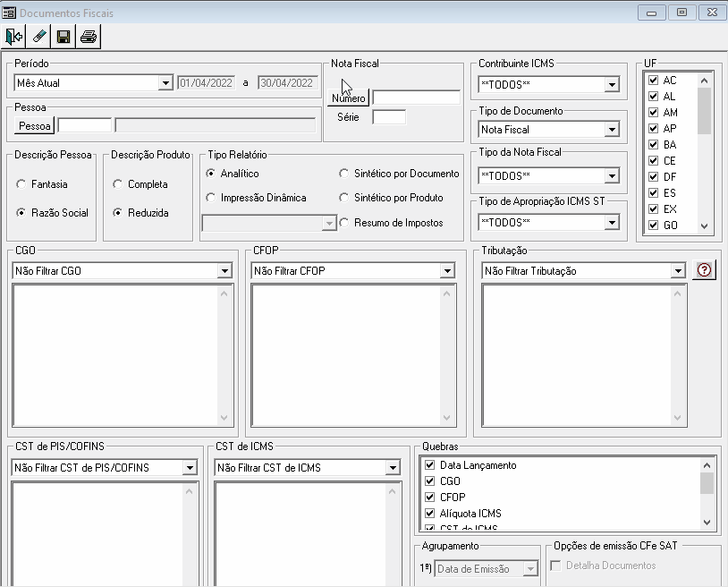Uncheck the EX state checkbox
The image size is (728, 587).
coord(653,209)
